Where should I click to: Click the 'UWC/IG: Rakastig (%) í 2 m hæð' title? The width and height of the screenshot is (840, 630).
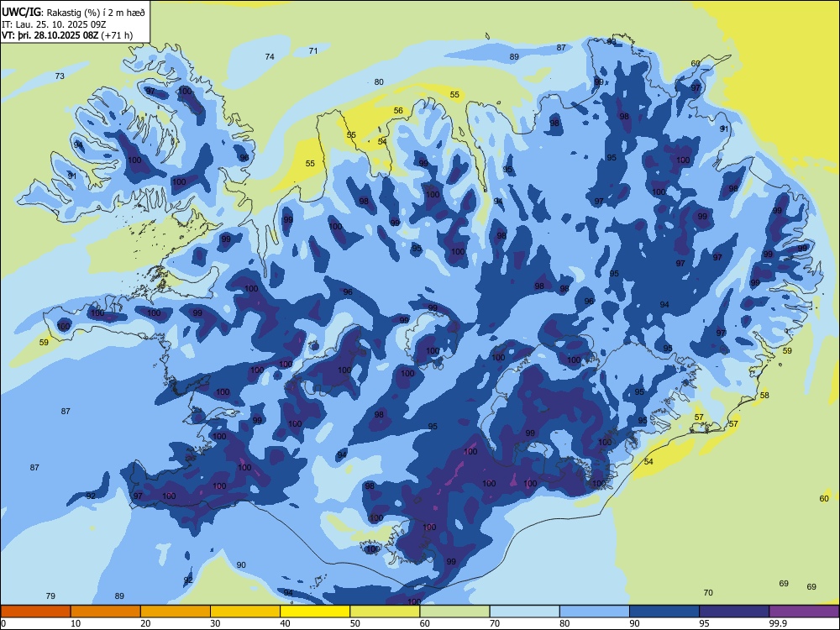pyautogui.click(x=73, y=12)
